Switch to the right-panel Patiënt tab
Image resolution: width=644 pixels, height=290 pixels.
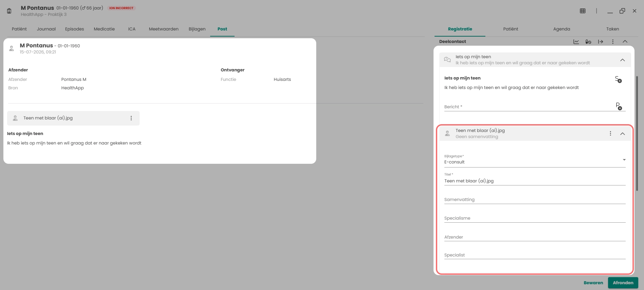(511, 29)
